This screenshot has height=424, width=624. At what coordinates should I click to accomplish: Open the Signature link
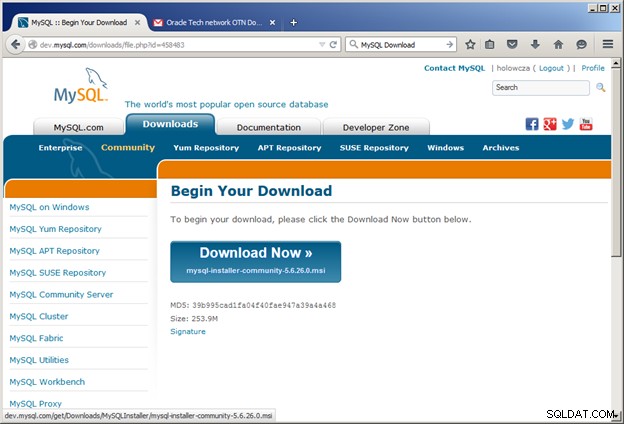point(188,331)
